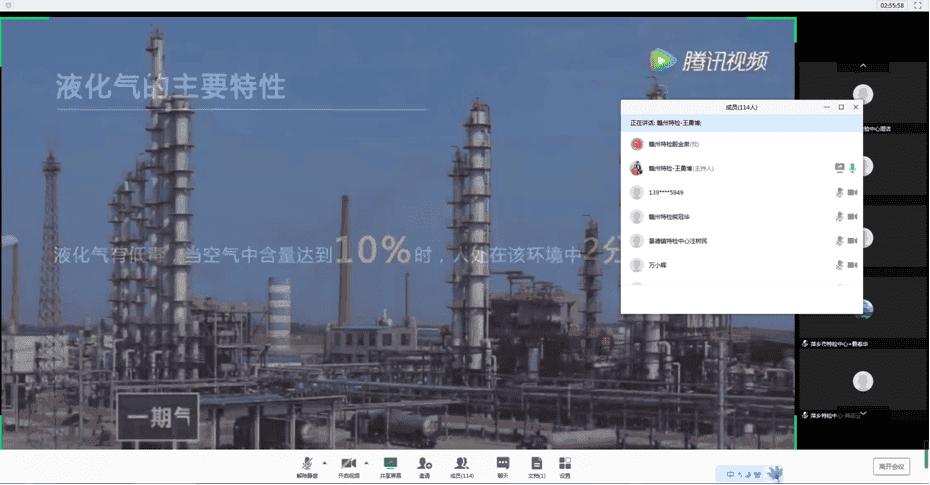Click the shared video slide title 液化气的主要特性
This screenshot has width=930, height=485.
click(x=171, y=87)
